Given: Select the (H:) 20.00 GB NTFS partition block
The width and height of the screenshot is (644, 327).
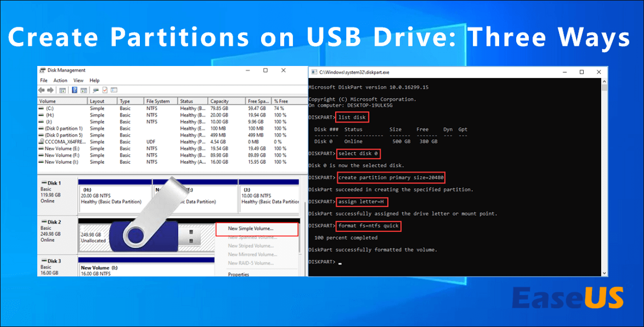Looking at the screenshot, I should tap(115, 195).
